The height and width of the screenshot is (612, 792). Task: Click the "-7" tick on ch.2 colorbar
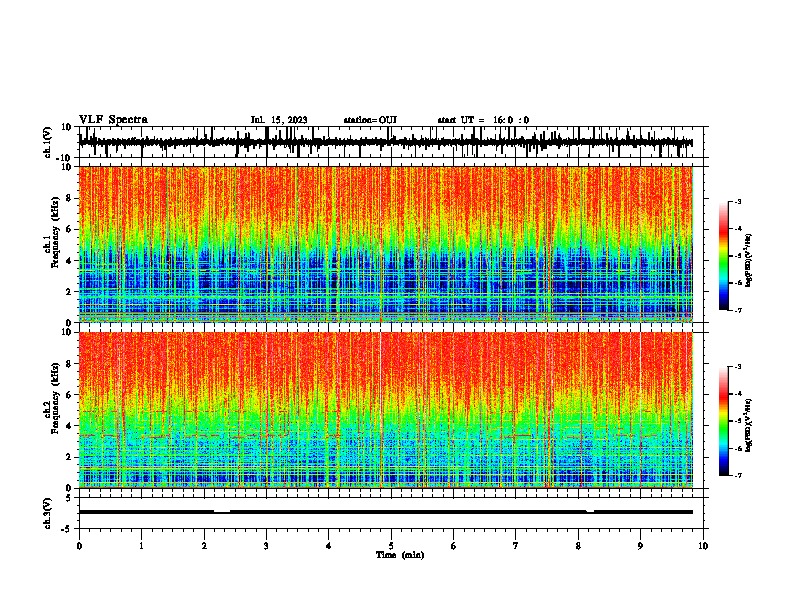738,475
